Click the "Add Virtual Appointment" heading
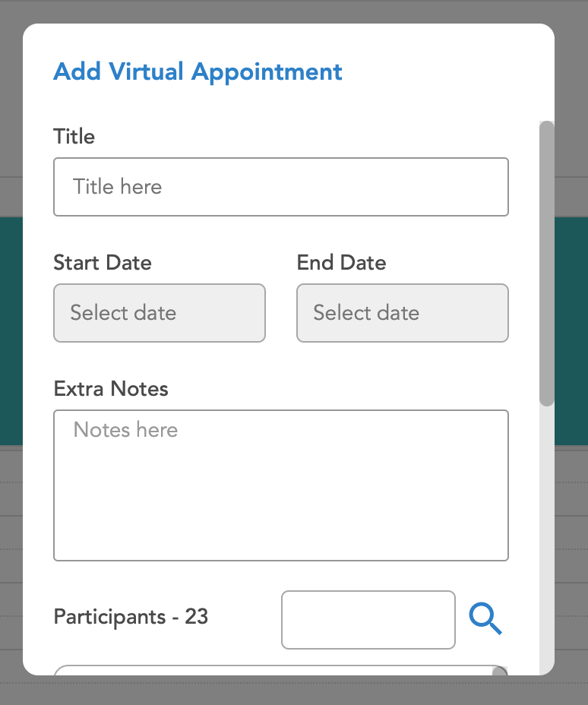This screenshot has width=588, height=705. (198, 72)
